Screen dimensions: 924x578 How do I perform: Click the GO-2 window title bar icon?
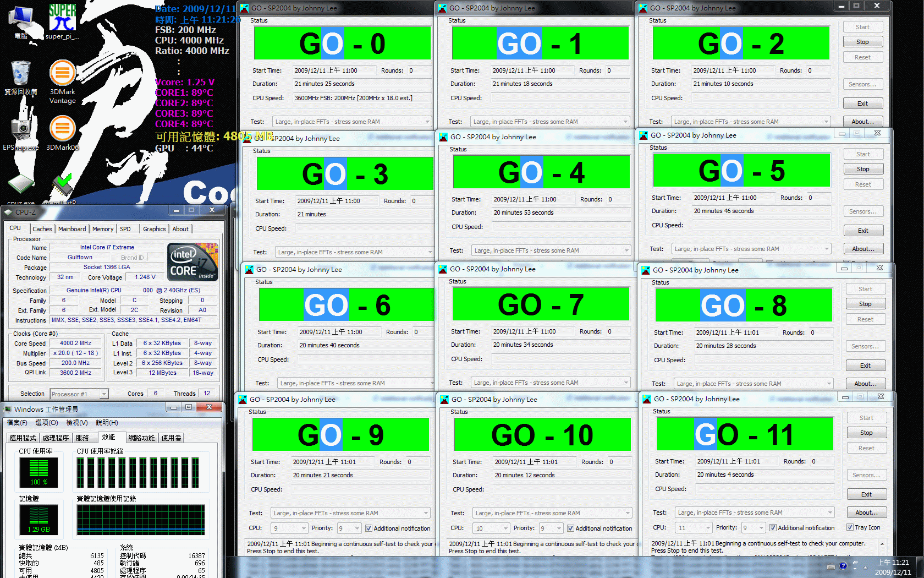tap(643, 8)
